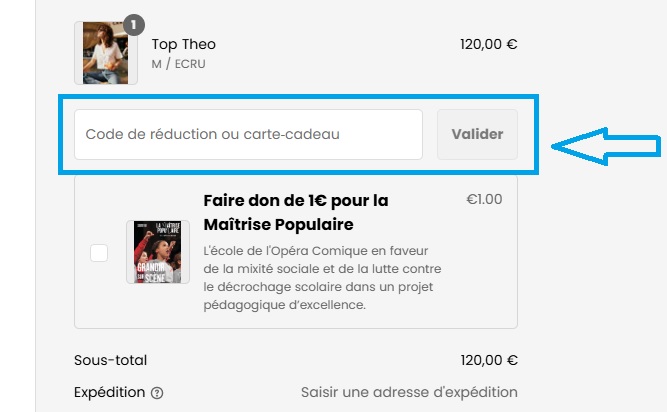Focus the Code de réduction input field
The width and height of the screenshot is (667, 412).
248,134
